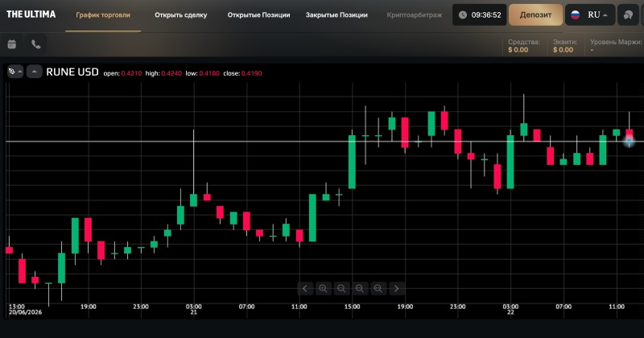
Task: Open the calendar icon in toolbar
Action: (12, 44)
